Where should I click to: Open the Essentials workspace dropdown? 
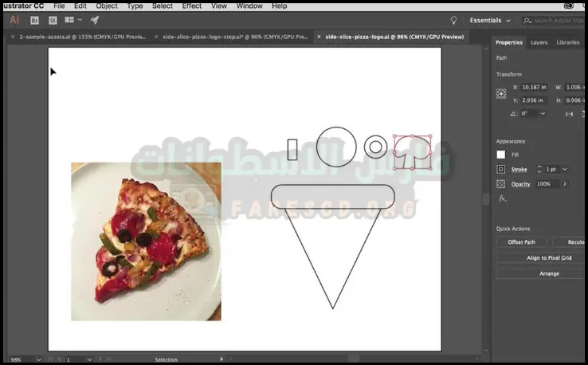(x=489, y=20)
